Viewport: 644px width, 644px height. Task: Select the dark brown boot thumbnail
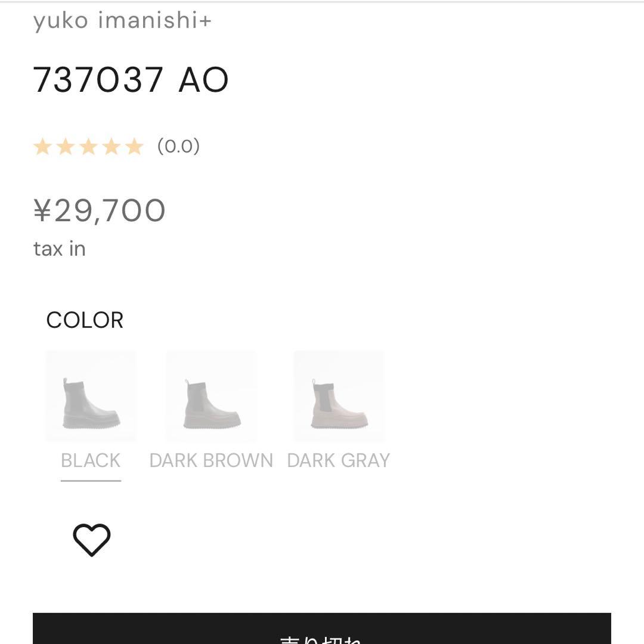[x=212, y=396]
